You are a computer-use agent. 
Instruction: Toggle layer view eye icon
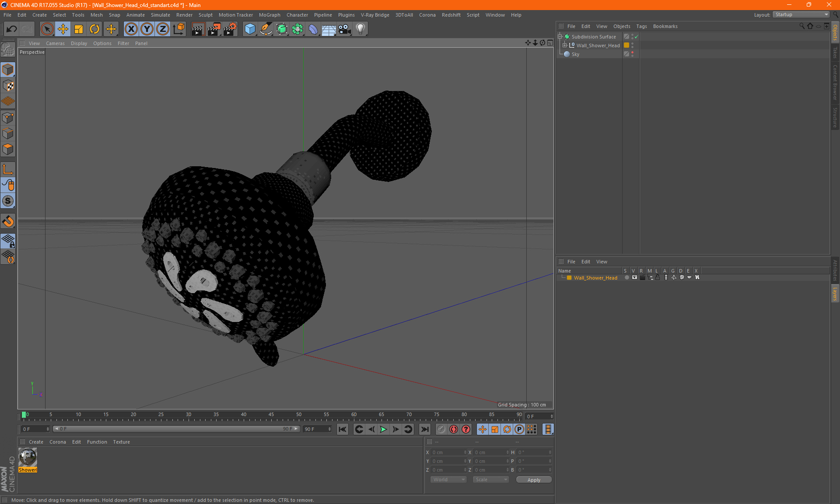coord(634,277)
